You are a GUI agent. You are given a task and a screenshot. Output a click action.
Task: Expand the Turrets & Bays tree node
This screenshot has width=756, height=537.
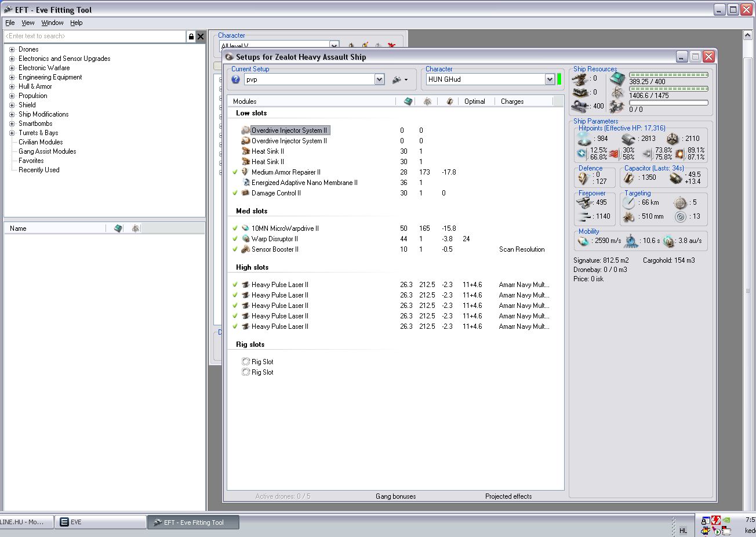[12, 133]
